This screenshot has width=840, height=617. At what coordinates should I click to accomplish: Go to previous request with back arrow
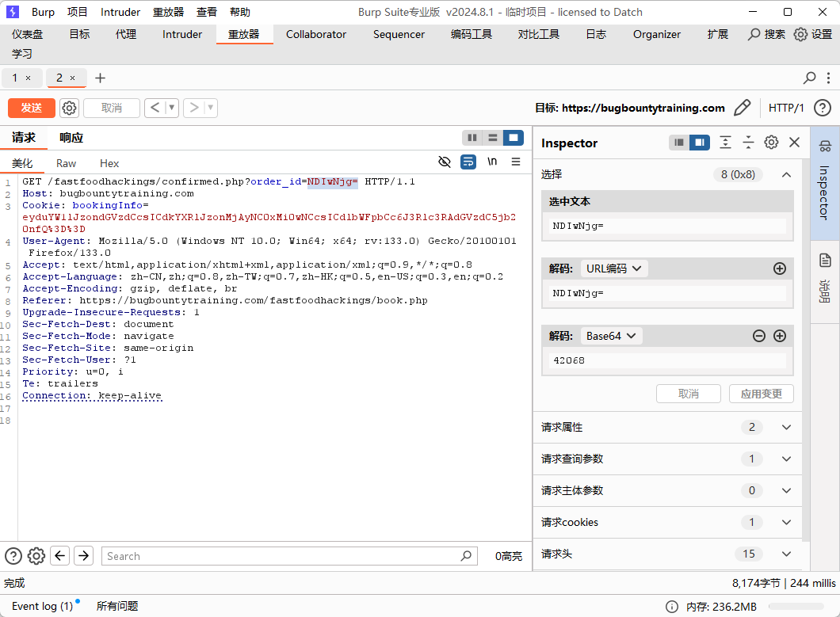coord(155,109)
